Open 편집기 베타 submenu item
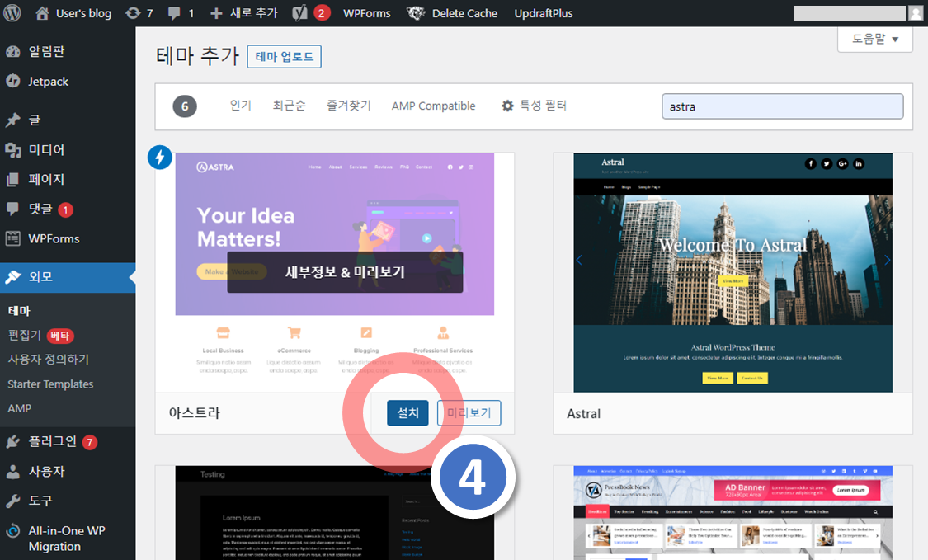This screenshot has height=560, width=928. (x=40, y=336)
